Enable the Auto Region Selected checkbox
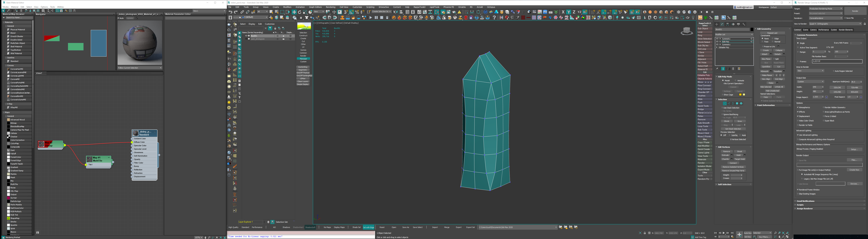Screen dimensions: 868x239 coord(834,71)
